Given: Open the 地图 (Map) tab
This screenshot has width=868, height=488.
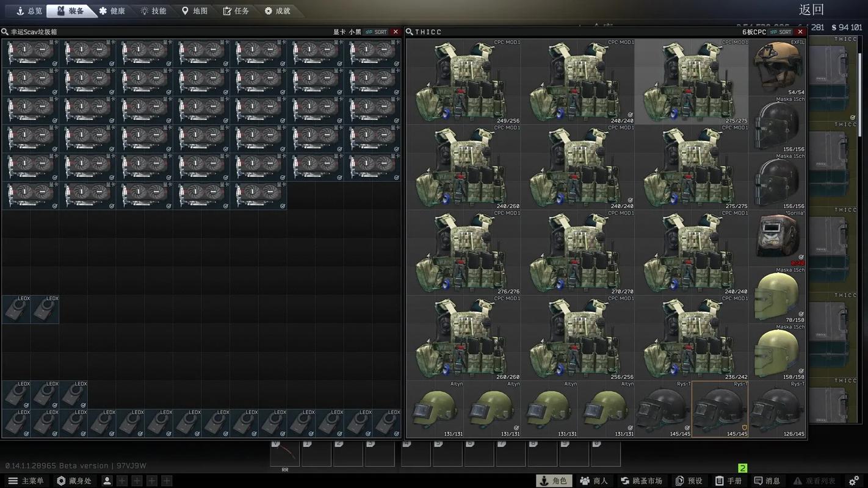Looking at the screenshot, I should click(194, 11).
